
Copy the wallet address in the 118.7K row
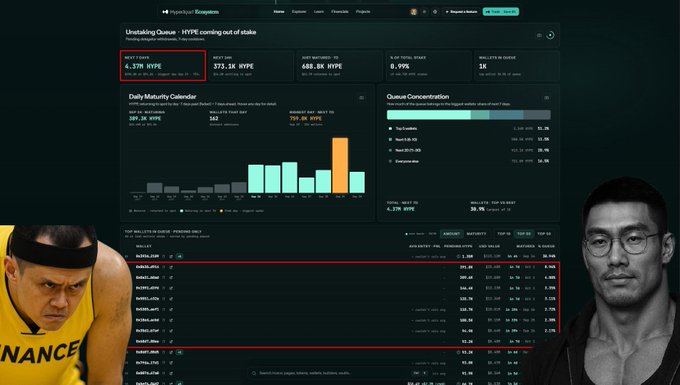coord(164,310)
